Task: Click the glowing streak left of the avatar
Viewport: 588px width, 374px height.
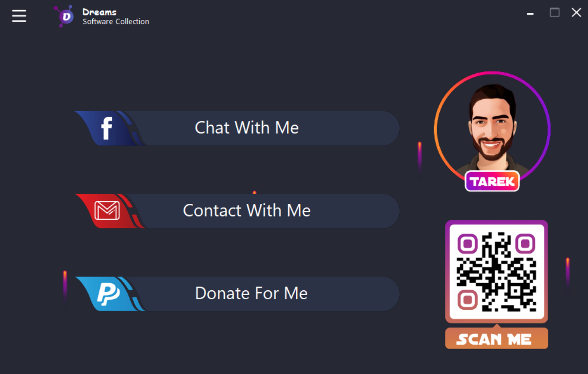Action: click(419, 156)
